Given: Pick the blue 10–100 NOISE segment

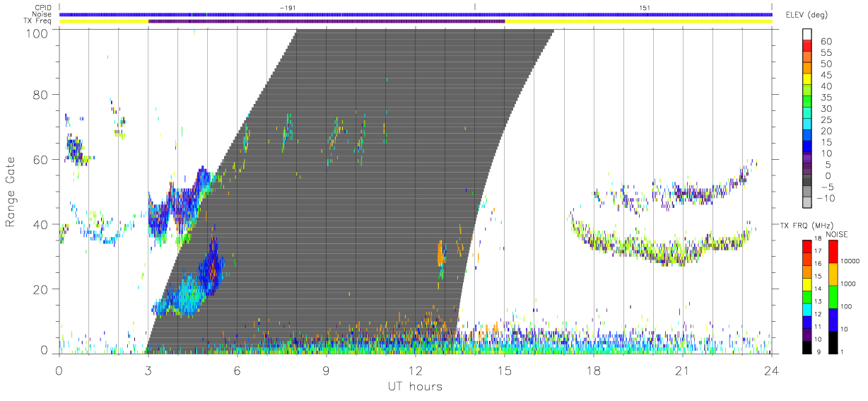Looking at the screenshot, I should point(833,319).
